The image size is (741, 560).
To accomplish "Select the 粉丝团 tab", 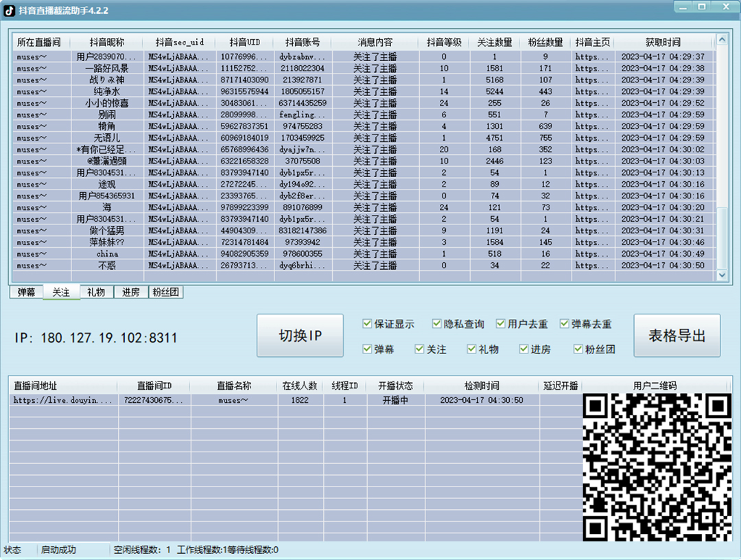I will (165, 292).
